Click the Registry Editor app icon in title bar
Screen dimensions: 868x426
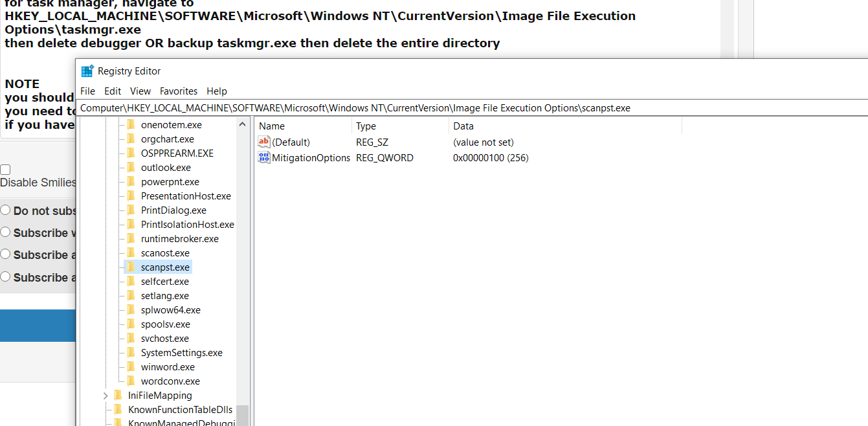(x=87, y=71)
